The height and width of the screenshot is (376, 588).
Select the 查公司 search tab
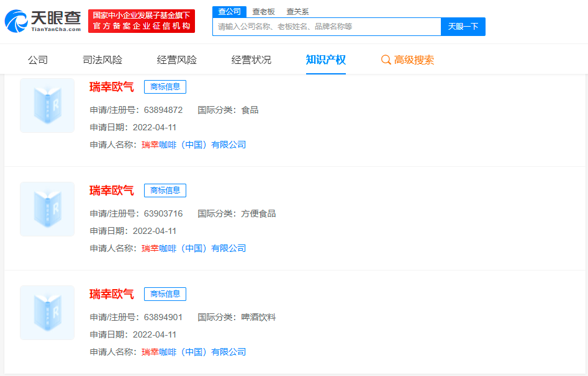pyautogui.click(x=229, y=12)
